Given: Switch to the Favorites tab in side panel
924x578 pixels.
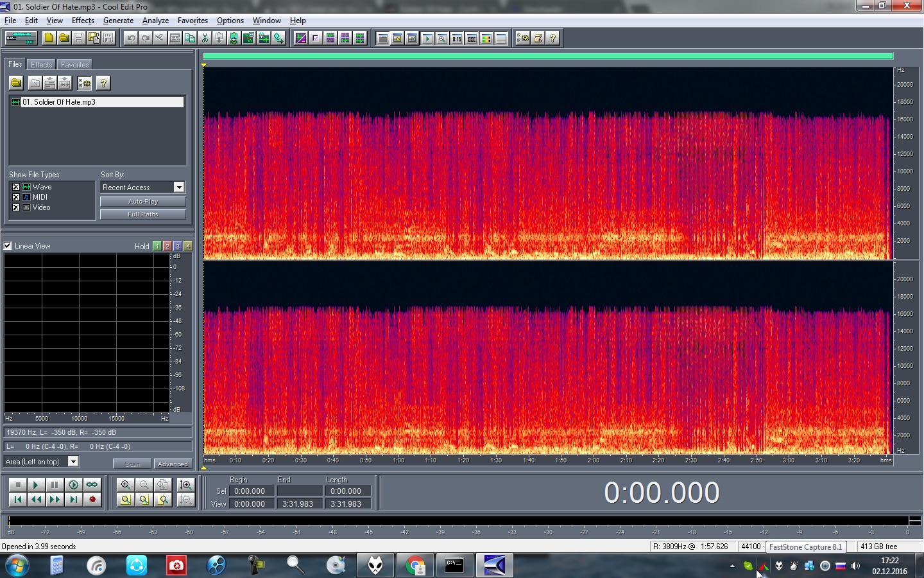Looking at the screenshot, I should pyautogui.click(x=74, y=65).
